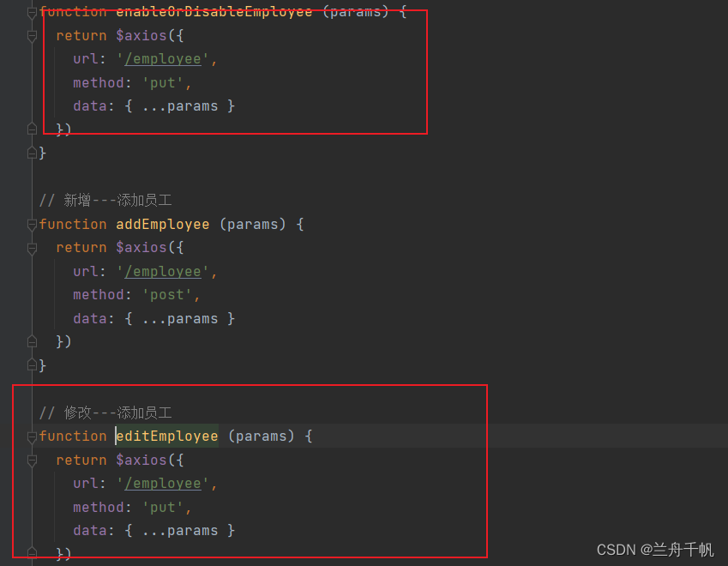Collapse the enableOrDisableEmployee function fold marker
This screenshot has width=728, height=566.
[x=33, y=12]
